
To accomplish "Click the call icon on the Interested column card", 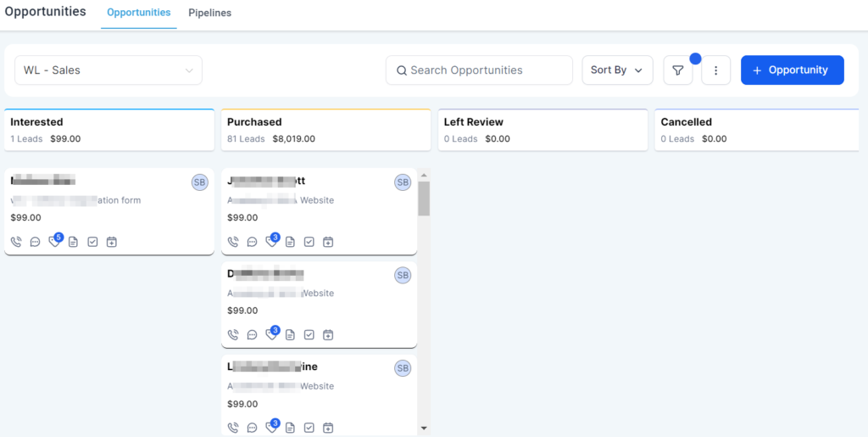I will pos(16,242).
